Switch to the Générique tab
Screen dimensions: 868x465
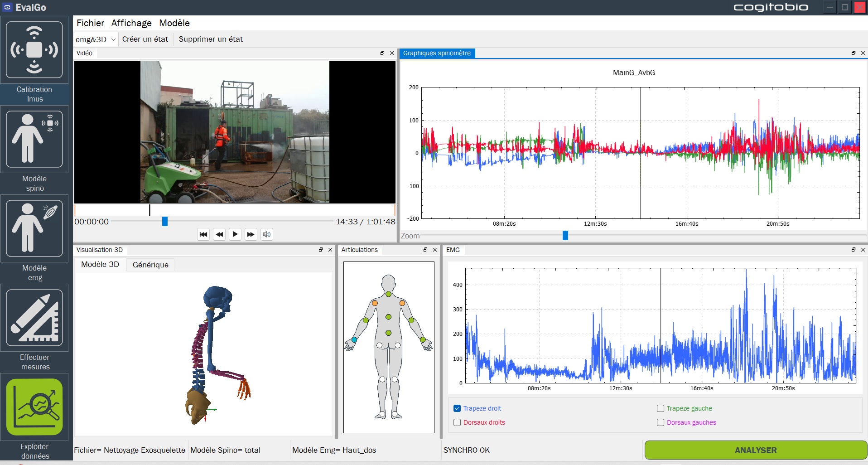pyautogui.click(x=150, y=265)
